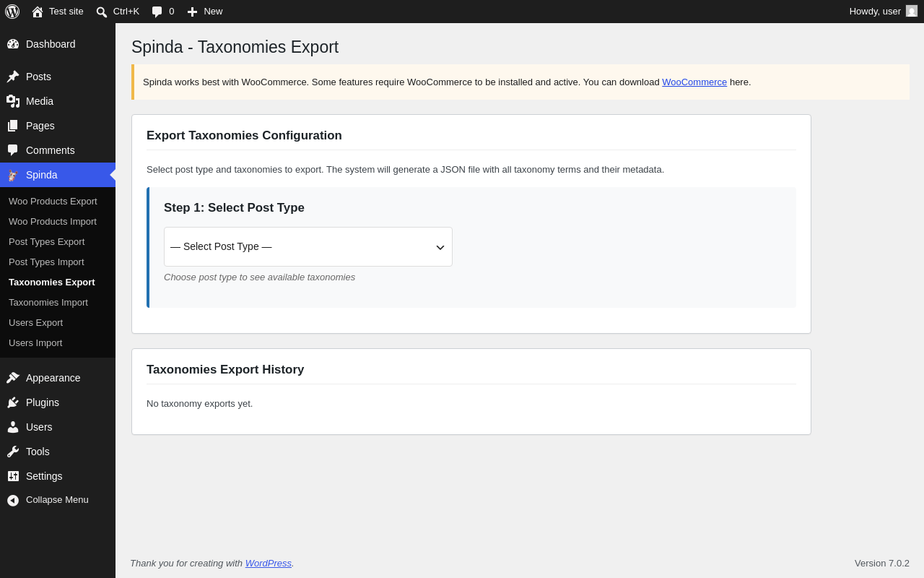The width and height of the screenshot is (924, 578).
Task: Click Test site label
Action: click(x=66, y=11)
